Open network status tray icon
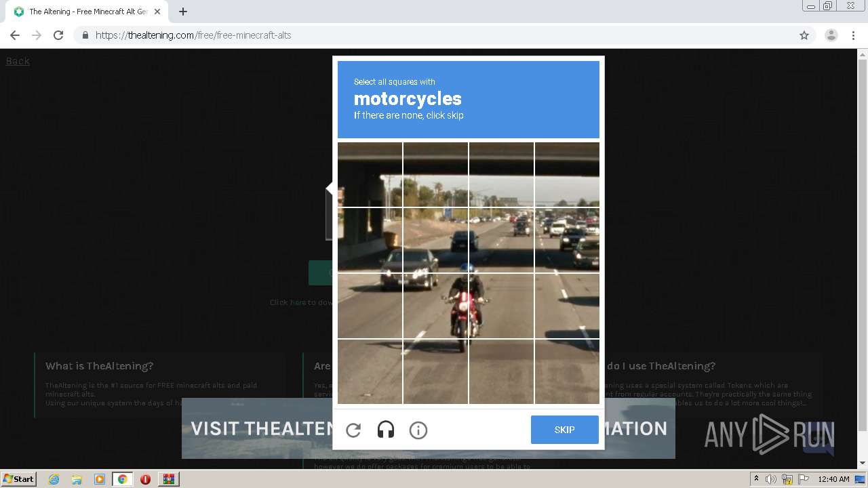The width and height of the screenshot is (868, 488). pyautogui.click(x=787, y=479)
